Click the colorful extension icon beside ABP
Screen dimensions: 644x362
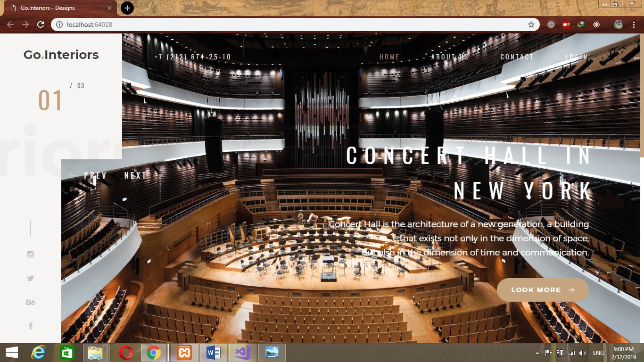[581, 25]
